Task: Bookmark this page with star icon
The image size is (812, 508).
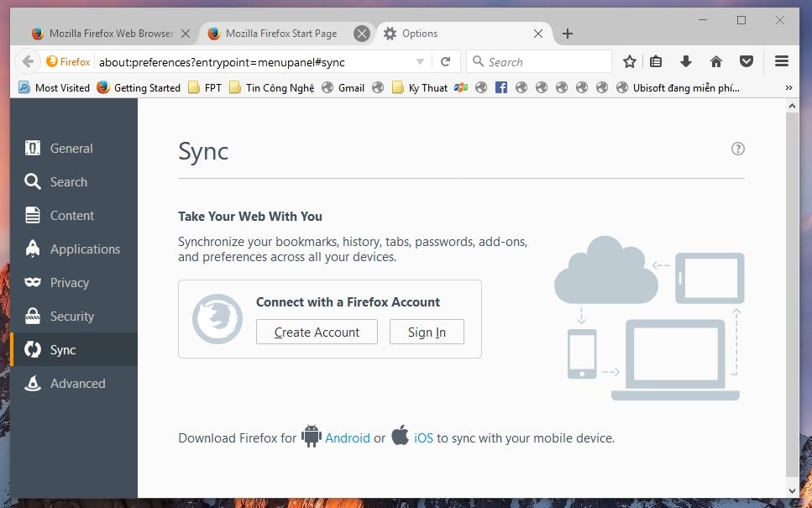Action: 629,61
